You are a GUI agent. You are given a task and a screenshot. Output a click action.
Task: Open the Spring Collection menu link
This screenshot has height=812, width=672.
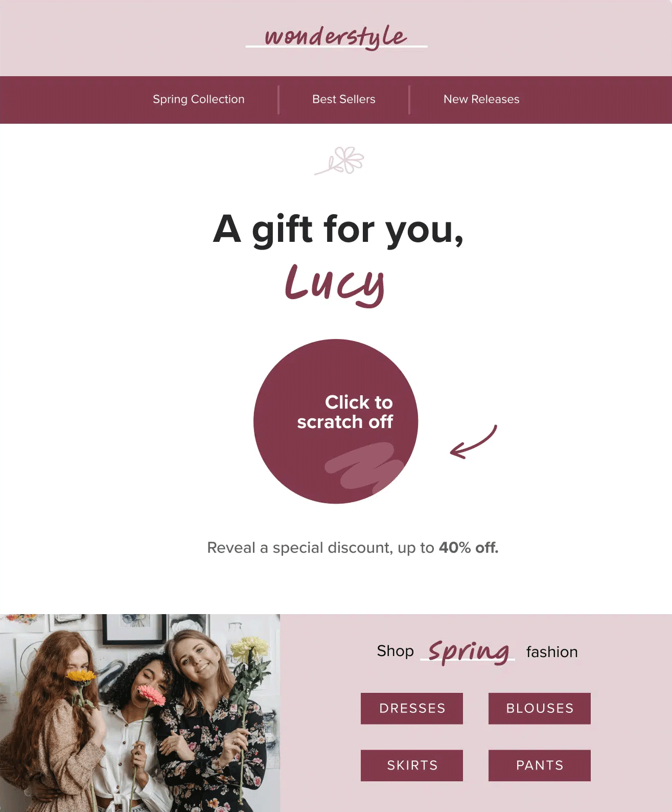199,99
